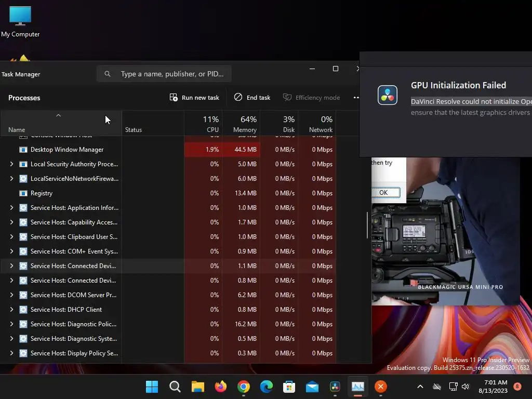Click the Task Manager vertical scrollbar thumb
The width and height of the screenshot is (532, 399).
pos(367,225)
